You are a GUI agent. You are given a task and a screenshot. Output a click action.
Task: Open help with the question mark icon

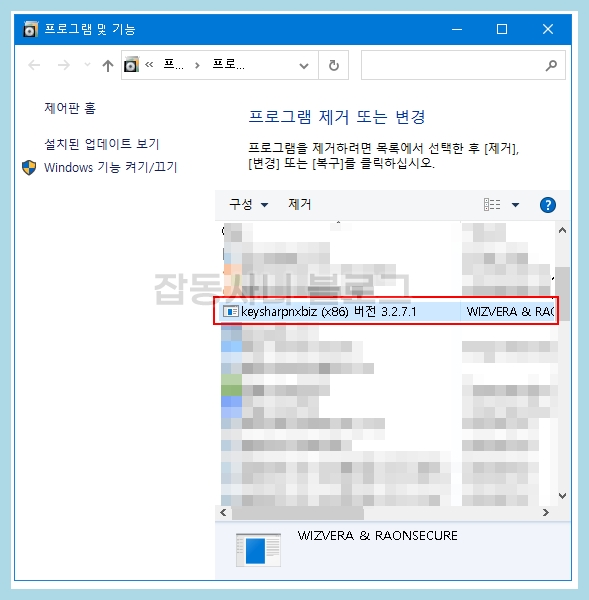tap(548, 205)
